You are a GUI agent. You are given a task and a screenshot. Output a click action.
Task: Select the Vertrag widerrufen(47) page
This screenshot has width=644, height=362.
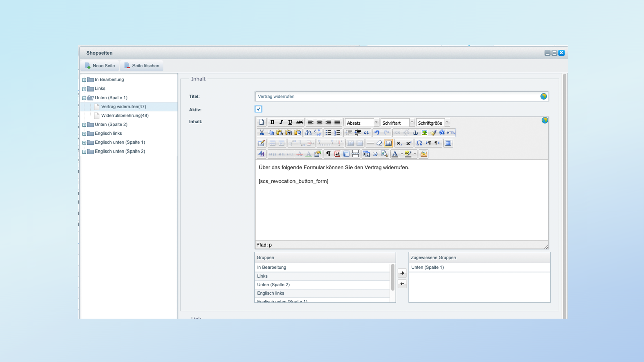coord(123,107)
